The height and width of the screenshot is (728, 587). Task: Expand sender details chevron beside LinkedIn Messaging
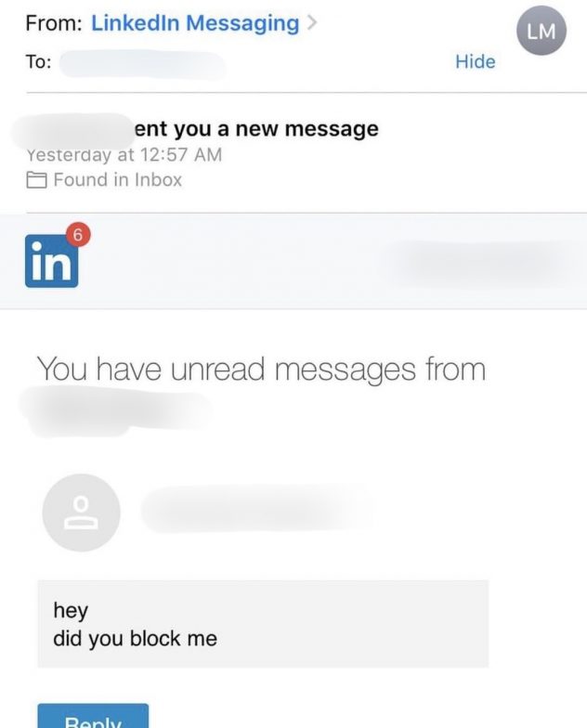[x=312, y=22]
